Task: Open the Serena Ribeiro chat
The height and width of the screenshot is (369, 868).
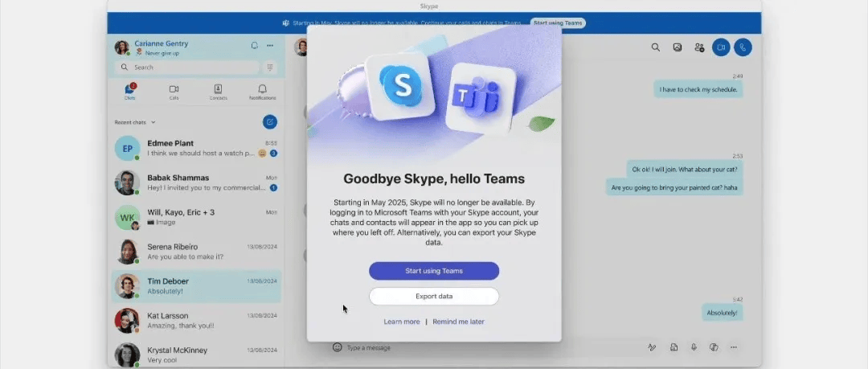Action: click(x=197, y=252)
